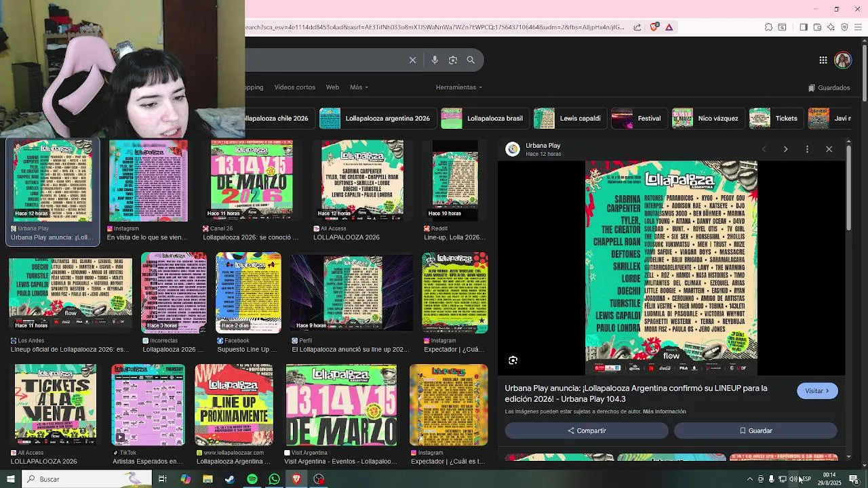Open lollapaloozaar.com Line Up Proximamente thumbnail
Screen dimensions: 868x488
234,405
